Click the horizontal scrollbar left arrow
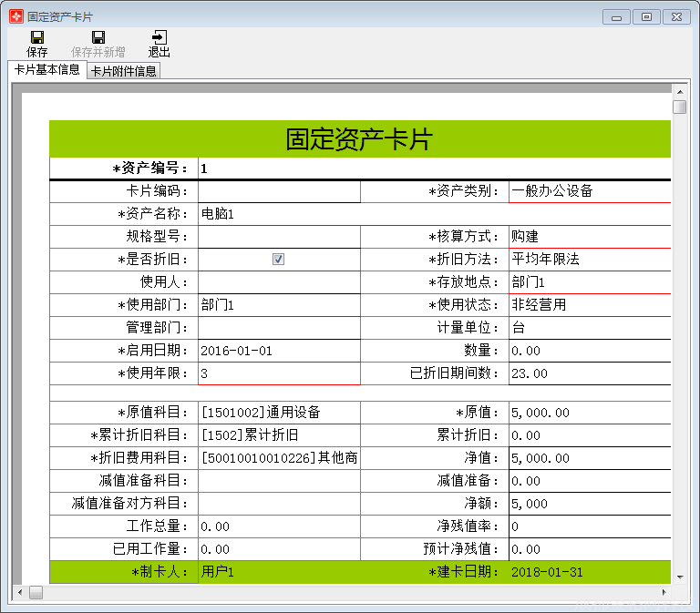This screenshot has height=613, width=700. (x=19, y=592)
